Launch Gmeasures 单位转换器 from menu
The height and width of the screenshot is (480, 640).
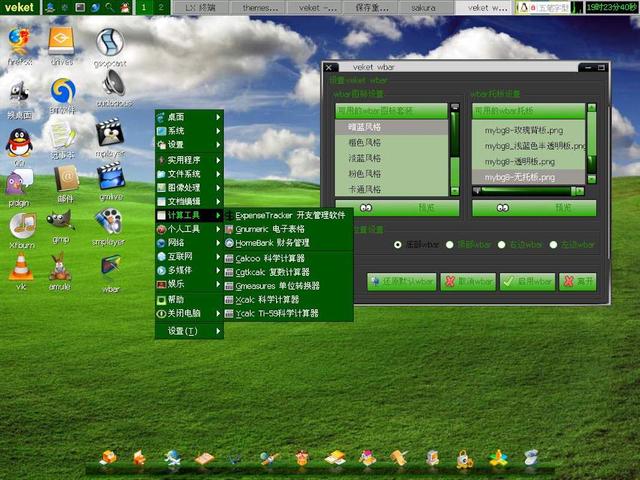288,286
